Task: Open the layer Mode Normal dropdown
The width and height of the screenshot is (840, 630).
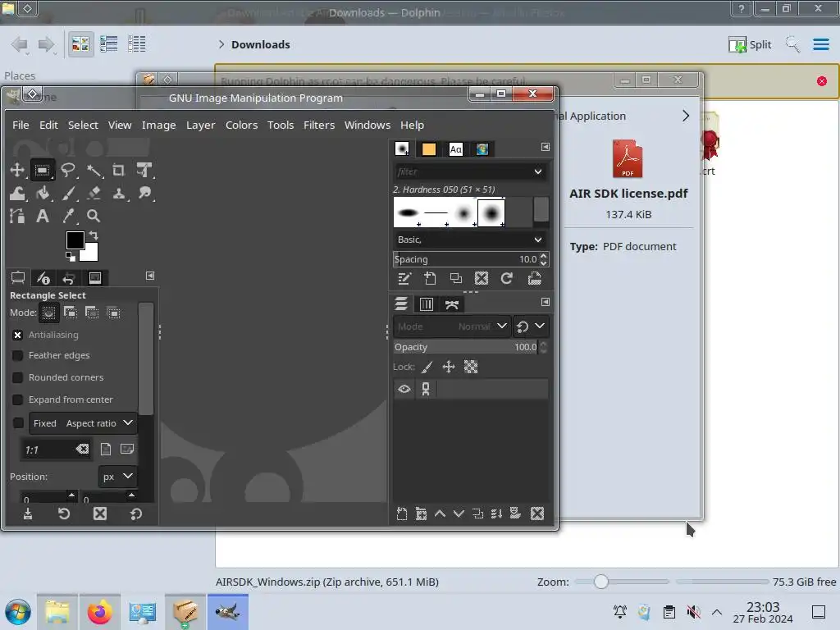Action: pyautogui.click(x=452, y=326)
